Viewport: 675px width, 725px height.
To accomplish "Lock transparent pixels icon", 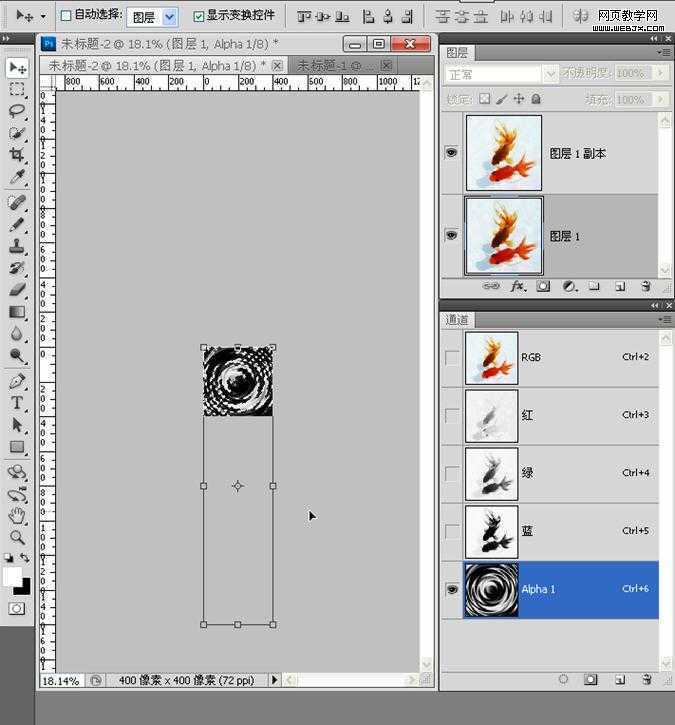I will point(485,98).
